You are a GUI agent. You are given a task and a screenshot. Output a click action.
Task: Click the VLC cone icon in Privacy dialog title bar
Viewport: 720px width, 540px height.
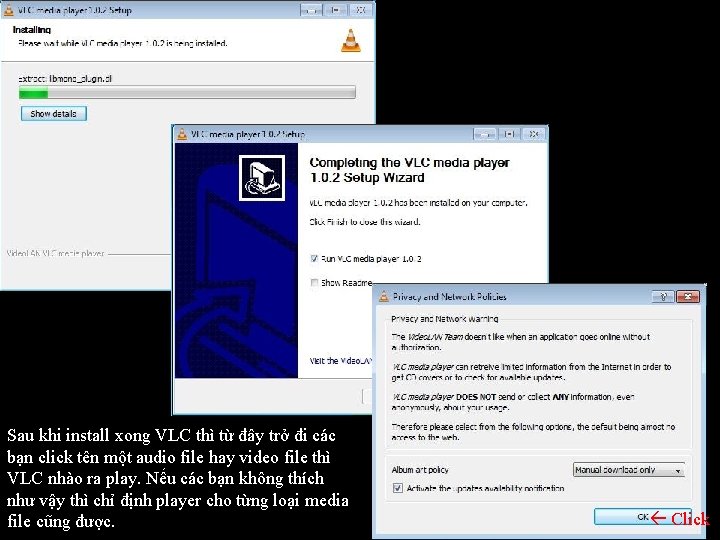click(383, 297)
